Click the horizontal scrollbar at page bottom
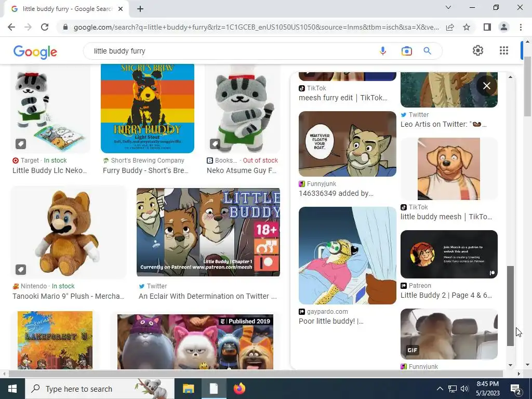Viewport: 532px width, 399px height. tap(256, 374)
